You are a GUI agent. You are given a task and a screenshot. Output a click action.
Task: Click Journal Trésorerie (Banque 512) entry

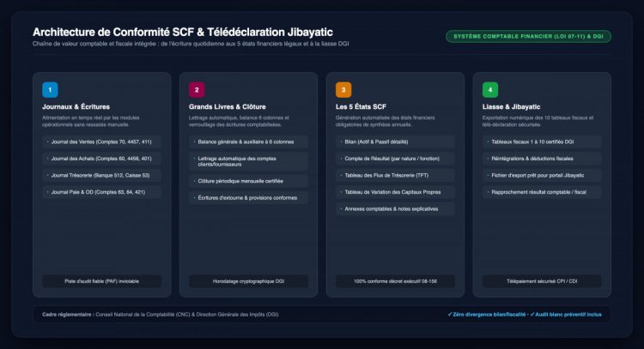click(102, 176)
